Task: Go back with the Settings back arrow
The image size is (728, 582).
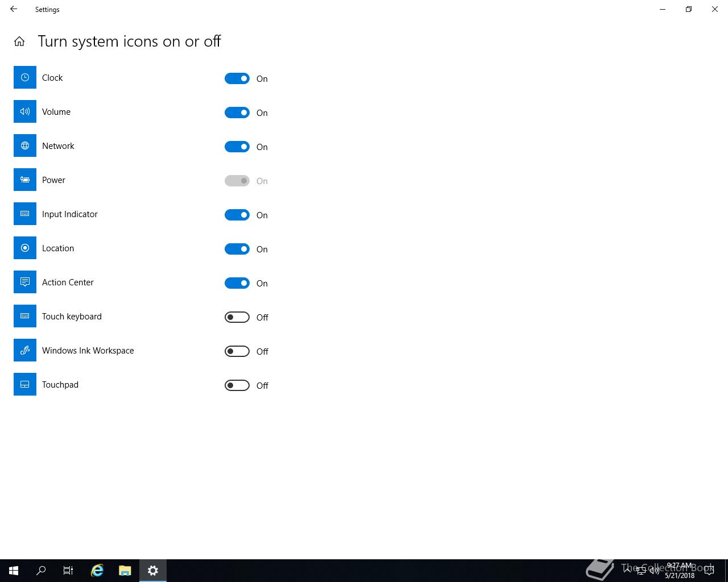Action: [14, 9]
